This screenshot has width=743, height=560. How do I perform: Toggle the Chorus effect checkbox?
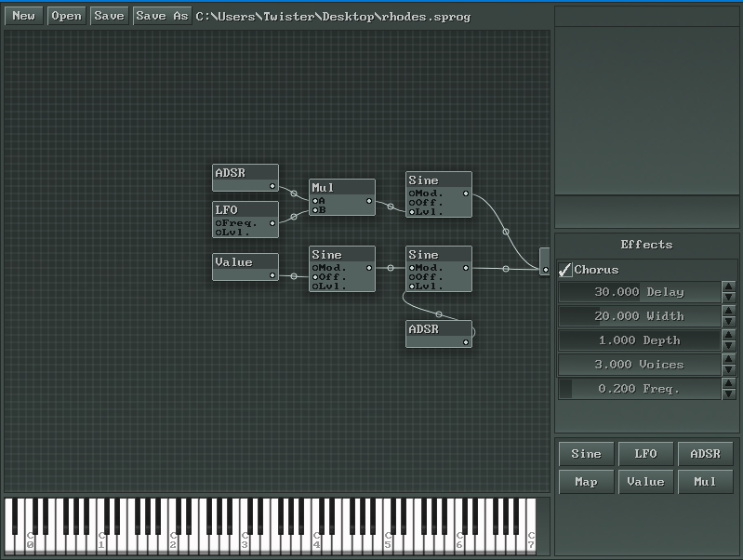[565, 270]
